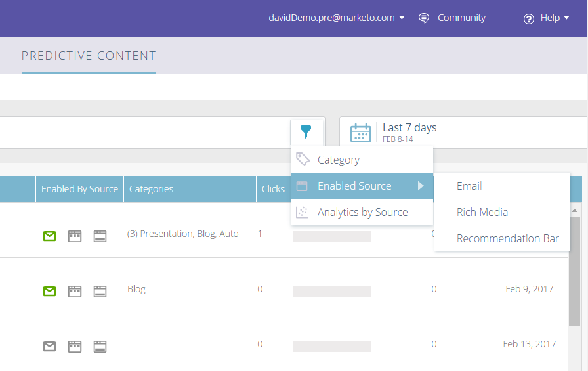Viewport: 588px width, 371px height.
Task: Toggle recommendation bar icon in first row
Action: [x=100, y=236]
